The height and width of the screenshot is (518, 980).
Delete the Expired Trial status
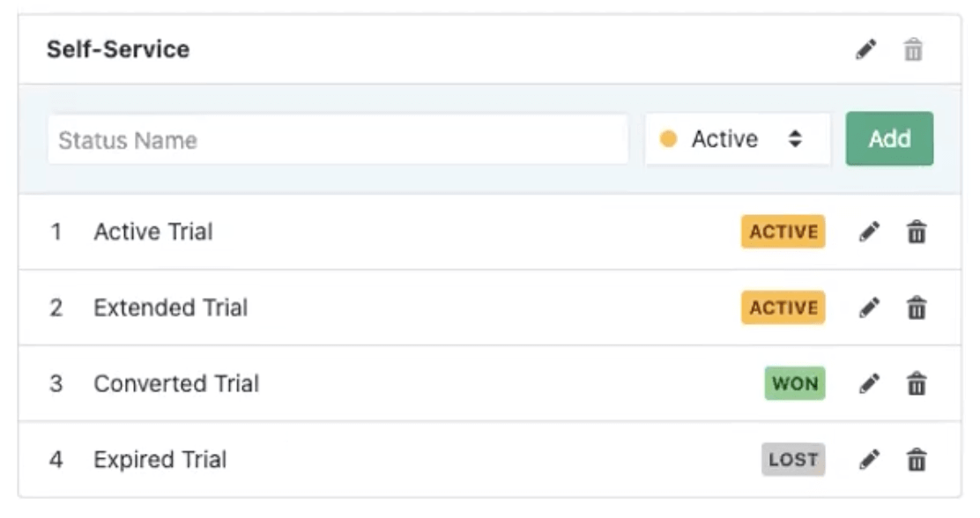click(x=917, y=460)
